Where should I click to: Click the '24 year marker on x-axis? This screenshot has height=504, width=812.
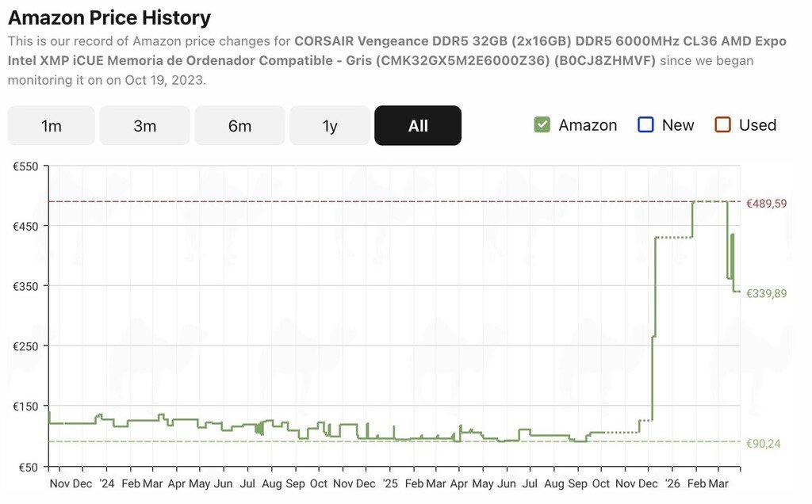[x=107, y=483]
